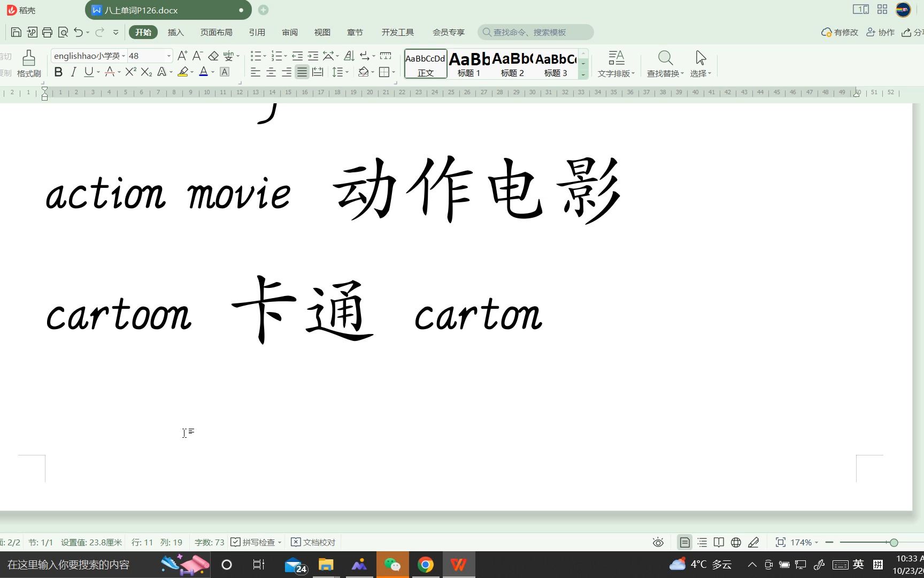Align text left
Viewport: 924px width, 578px height.
tap(256, 72)
